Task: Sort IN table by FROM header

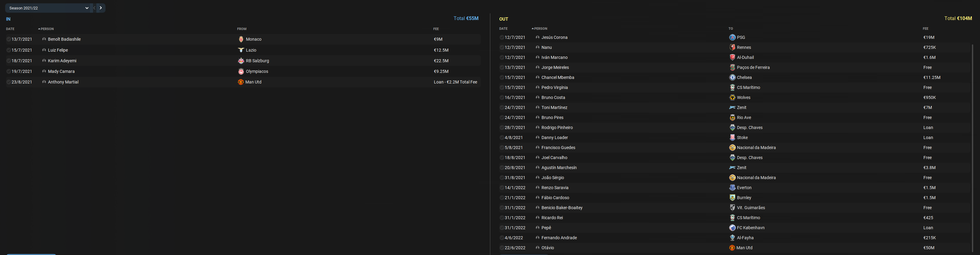Action: 241,29
